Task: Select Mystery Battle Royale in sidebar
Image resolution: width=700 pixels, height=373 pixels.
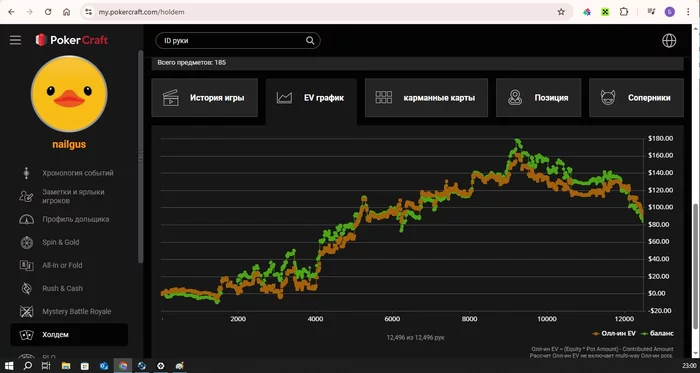Action: pyautogui.click(x=69, y=311)
